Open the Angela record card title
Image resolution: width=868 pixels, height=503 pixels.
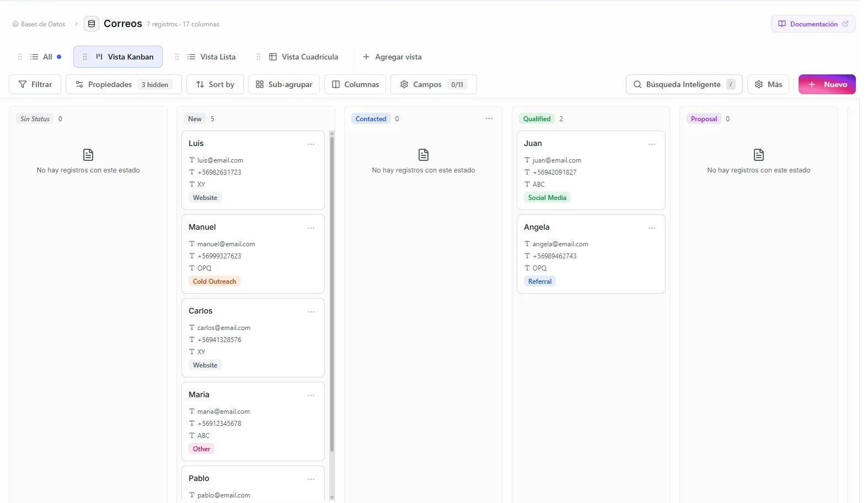pyautogui.click(x=537, y=227)
